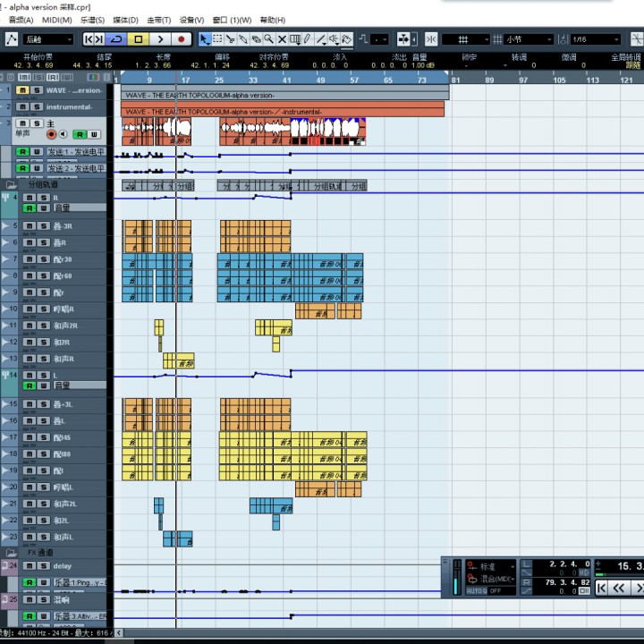Toggle the Cycle loop button
The image size is (644, 644).
coord(116,39)
